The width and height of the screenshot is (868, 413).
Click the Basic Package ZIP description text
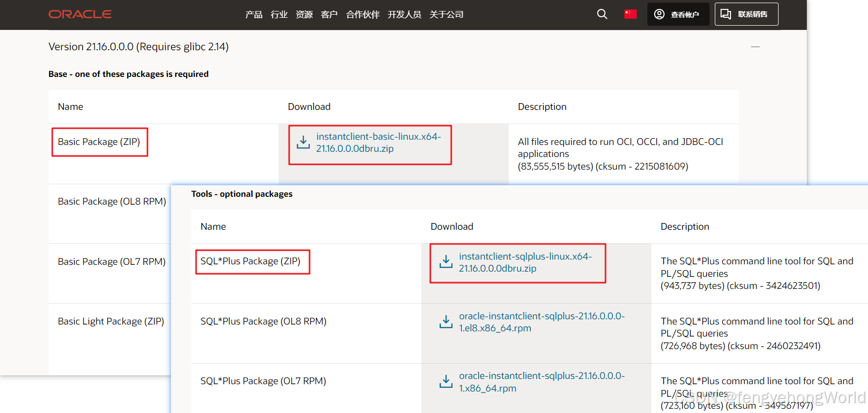click(621, 154)
